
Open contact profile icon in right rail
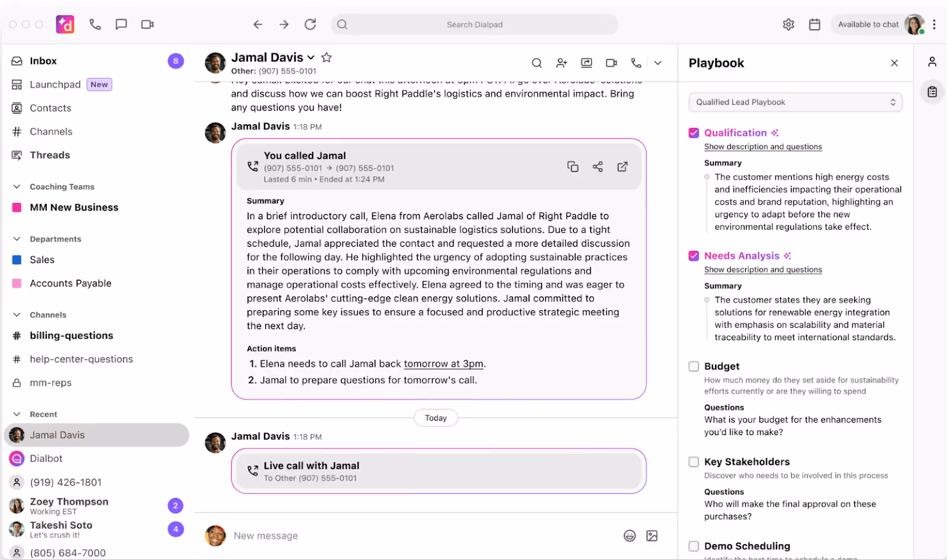(x=932, y=62)
